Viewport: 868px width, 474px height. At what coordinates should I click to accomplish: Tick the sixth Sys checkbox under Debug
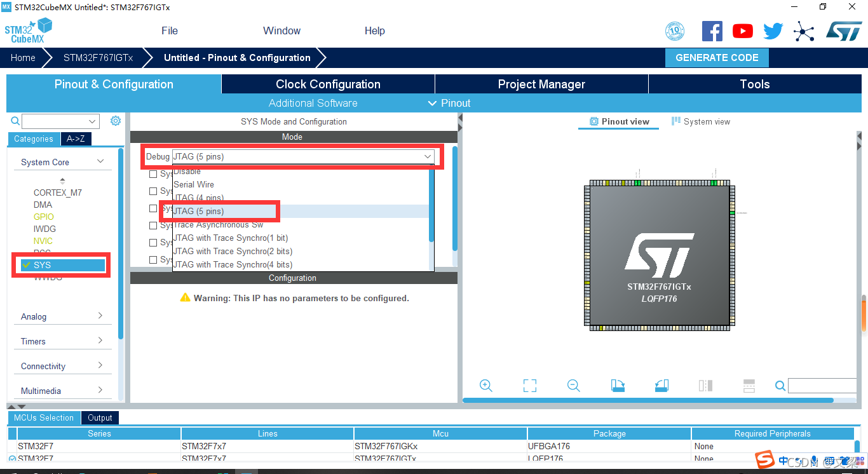pos(153,260)
